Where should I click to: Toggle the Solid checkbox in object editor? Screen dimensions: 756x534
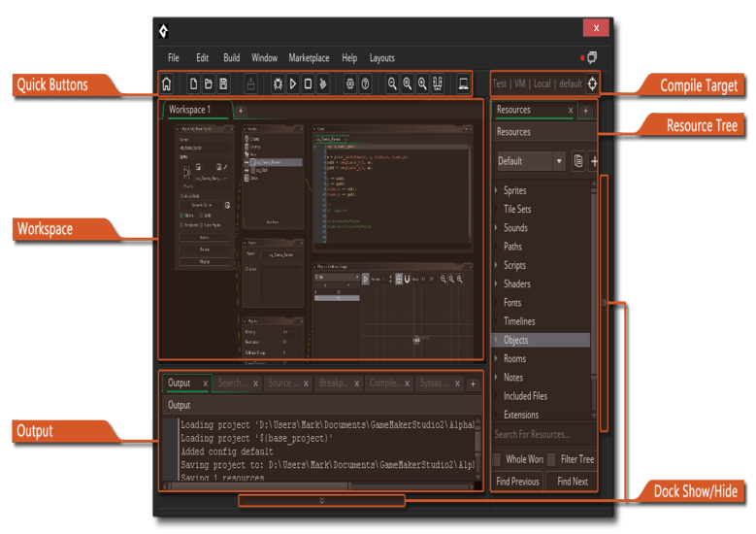pyautogui.click(x=201, y=216)
